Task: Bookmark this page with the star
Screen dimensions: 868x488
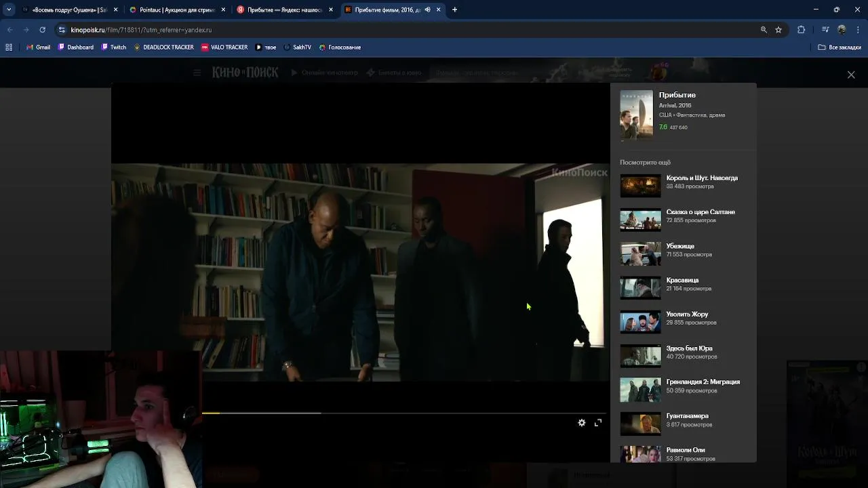Action: tap(778, 30)
